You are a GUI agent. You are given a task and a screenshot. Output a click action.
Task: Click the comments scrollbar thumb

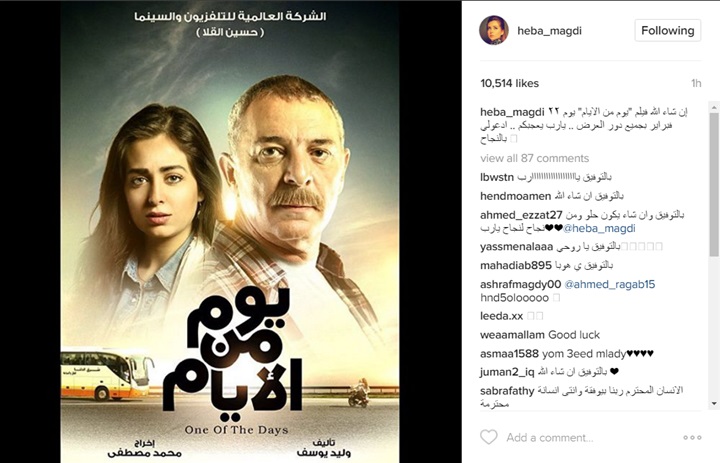(x=714, y=185)
